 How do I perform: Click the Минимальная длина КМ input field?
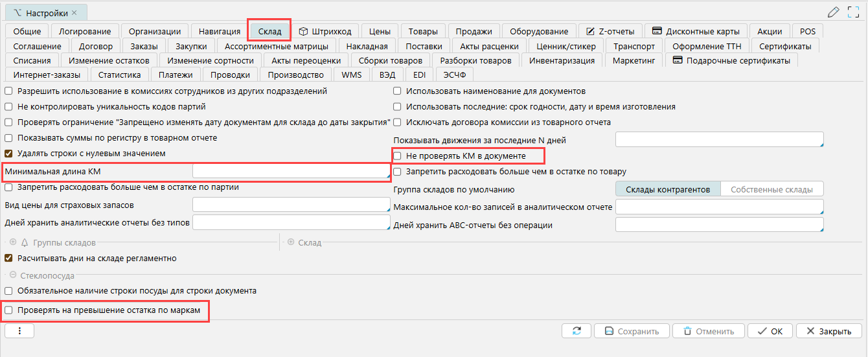(x=290, y=171)
